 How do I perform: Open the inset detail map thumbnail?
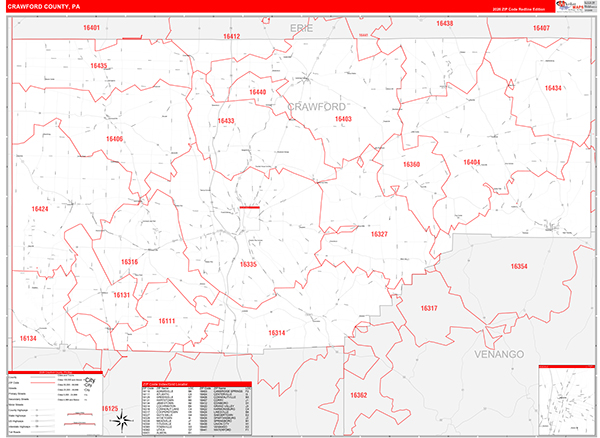pyautogui.click(x=567, y=401)
